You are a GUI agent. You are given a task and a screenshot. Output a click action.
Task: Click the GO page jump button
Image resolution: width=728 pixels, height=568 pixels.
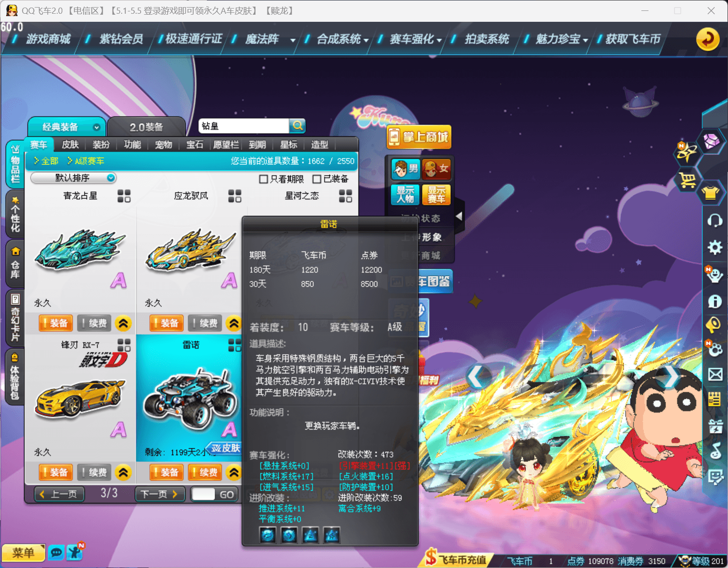(226, 494)
